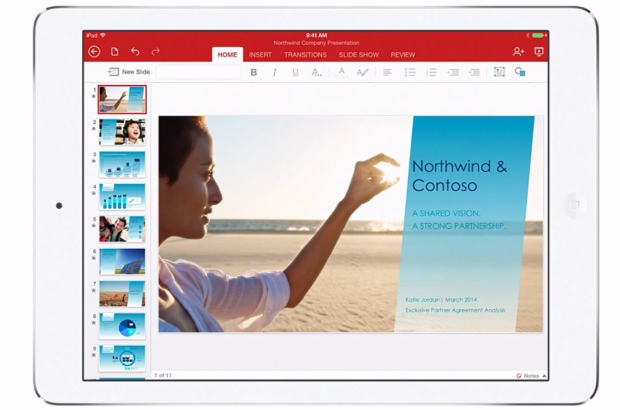Image resolution: width=620 pixels, height=410 pixels.
Task: Toggle underline formatting
Action: (295, 72)
